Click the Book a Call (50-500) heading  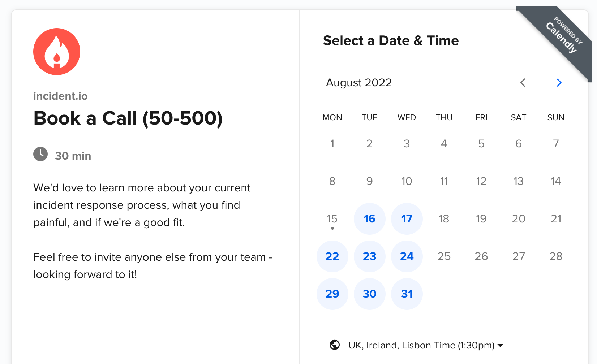click(x=128, y=118)
